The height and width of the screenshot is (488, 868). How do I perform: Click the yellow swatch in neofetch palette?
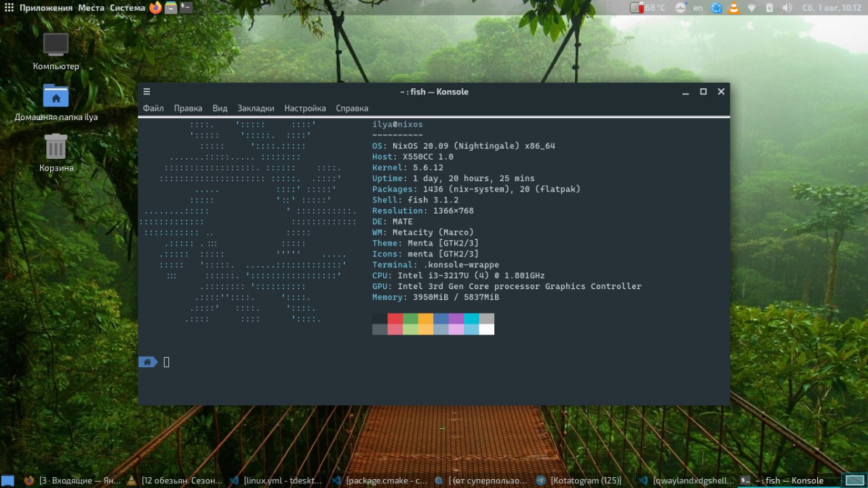coord(425,318)
